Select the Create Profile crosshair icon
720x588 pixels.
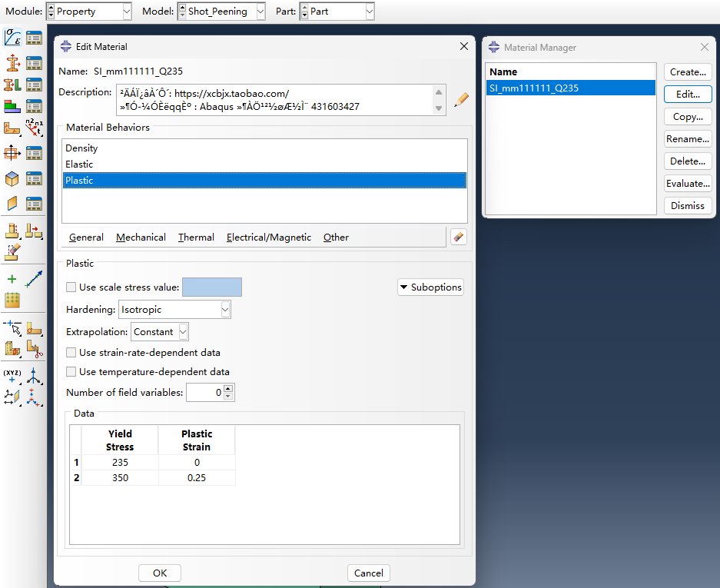(x=12, y=152)
